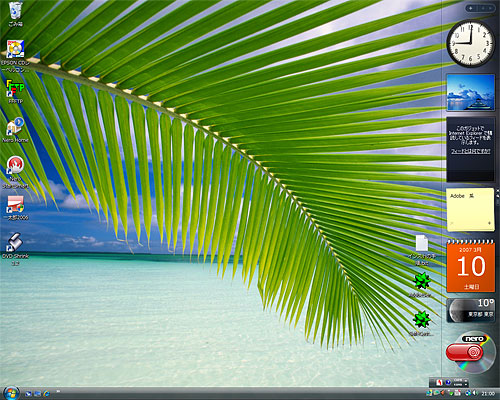Launch the Nero StartSmart shortcut
The height and width of the screenshot is (400, 500).
[x=15, y=166]
